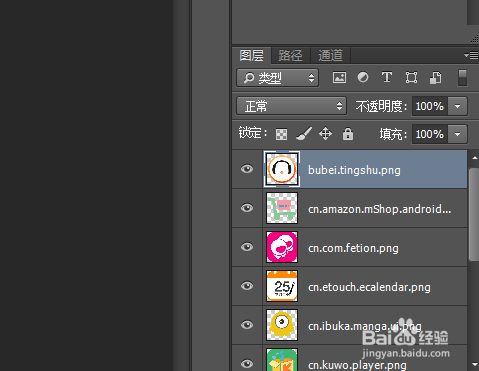Filter layers by adjustment layer icon
This screenshot has height=371, width=479.
(363, 78)
